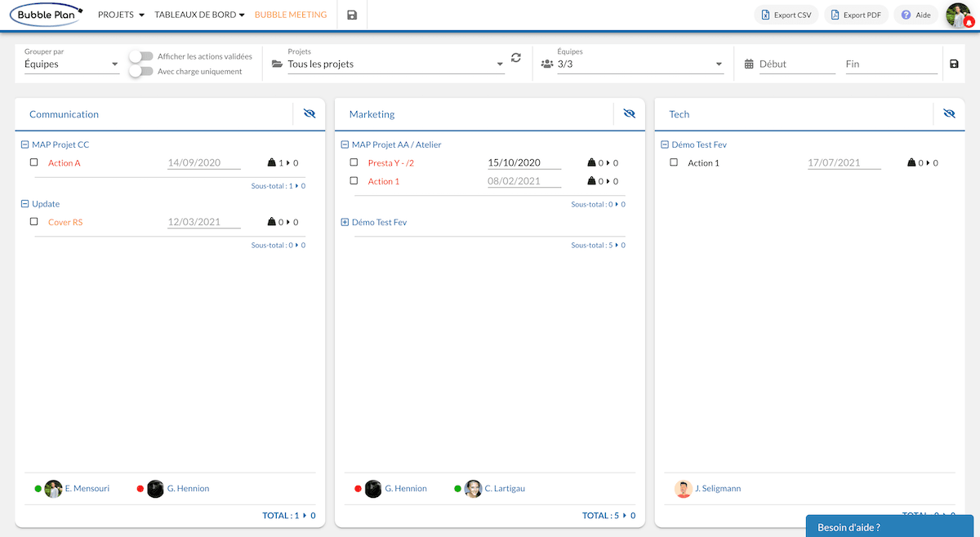This screenshot has width=980, height=537.
Task: Collapse the MAP Projet AA / Atelier group
Action: [345, 144]
